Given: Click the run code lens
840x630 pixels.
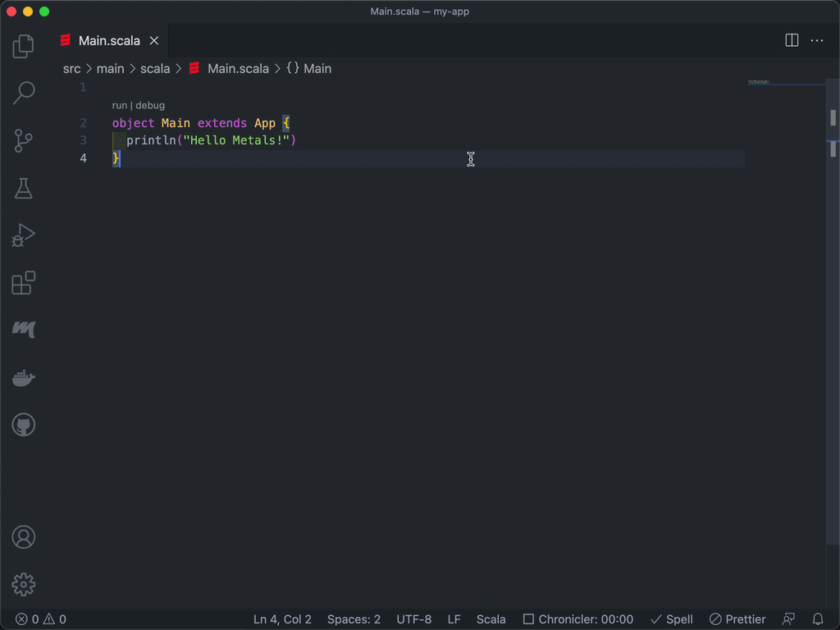Looking at the screenshot, I should pos(120,106).
